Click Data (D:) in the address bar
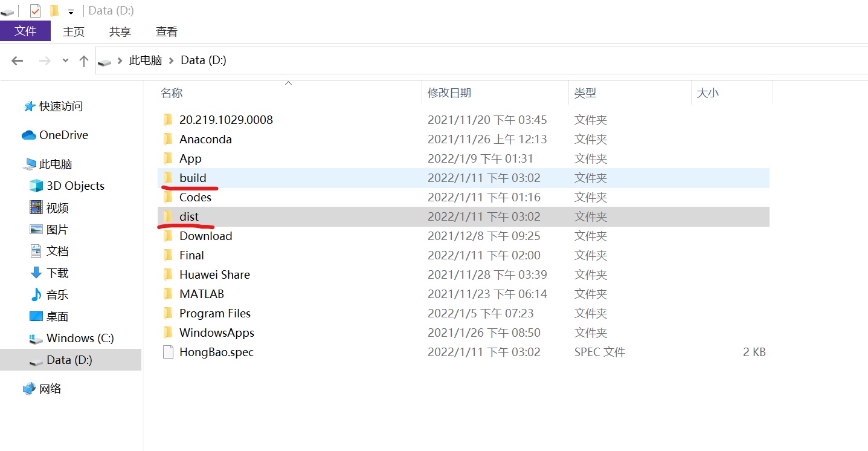Viewport: 868px width, 451px height. [x=204, y=60]
